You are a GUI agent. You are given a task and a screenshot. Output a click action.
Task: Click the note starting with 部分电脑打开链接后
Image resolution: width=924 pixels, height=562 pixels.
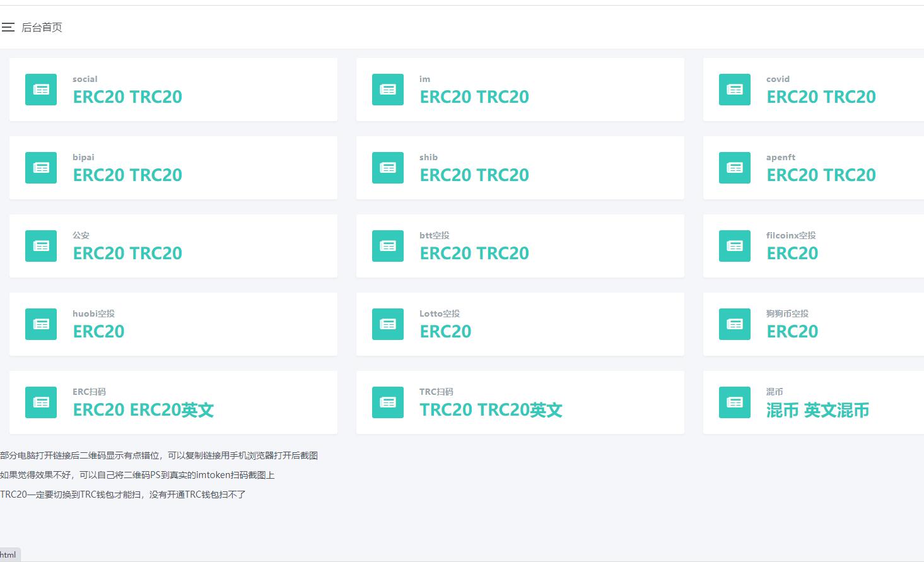[x=159, y=455]
